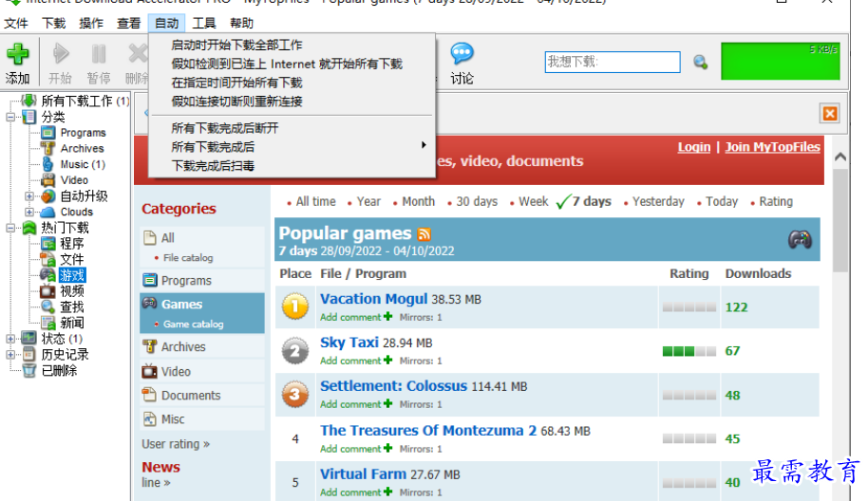Select Music (1) category in tree
This screenshot has height=501, width=868.
83,164
